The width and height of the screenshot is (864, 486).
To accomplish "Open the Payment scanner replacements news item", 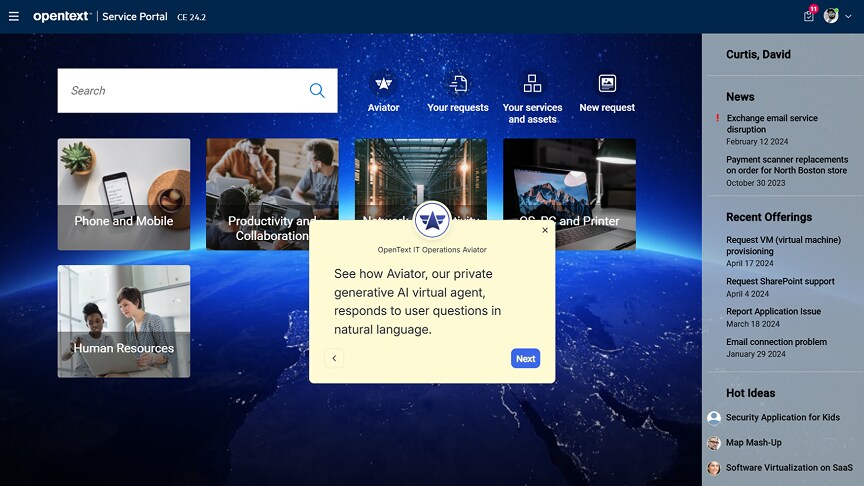I will click(787, 165).
